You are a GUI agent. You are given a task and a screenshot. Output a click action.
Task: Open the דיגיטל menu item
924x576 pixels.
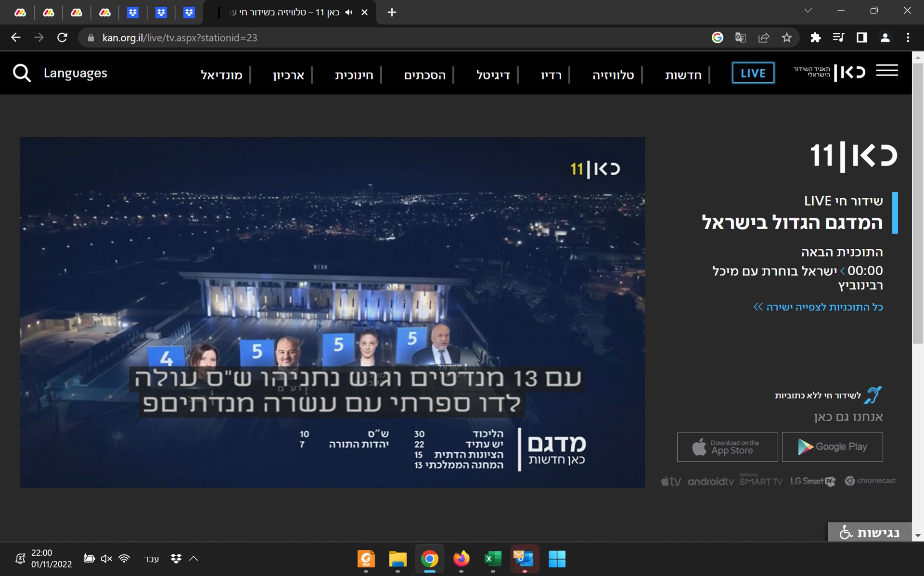[x=493, y=75]
